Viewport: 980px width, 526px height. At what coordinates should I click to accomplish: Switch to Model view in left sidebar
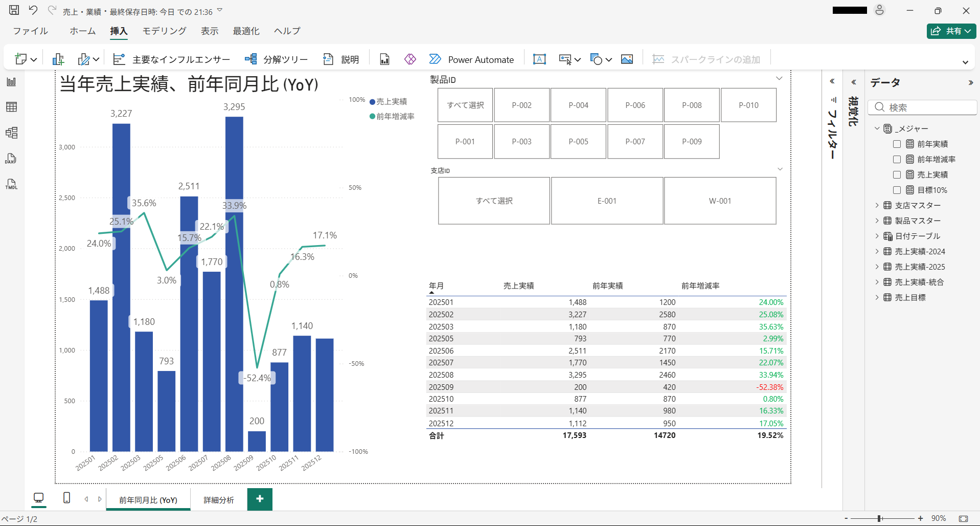11,133
